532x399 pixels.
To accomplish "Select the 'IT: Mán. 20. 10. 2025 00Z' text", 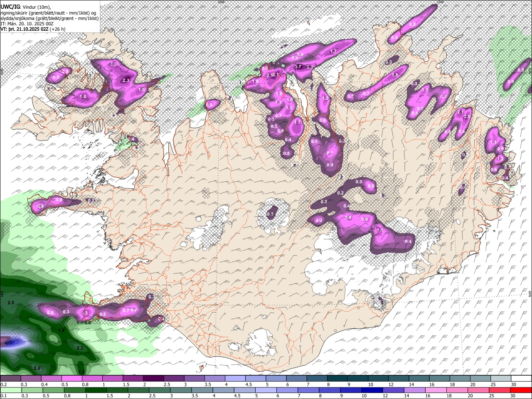I will click(27, 24).
